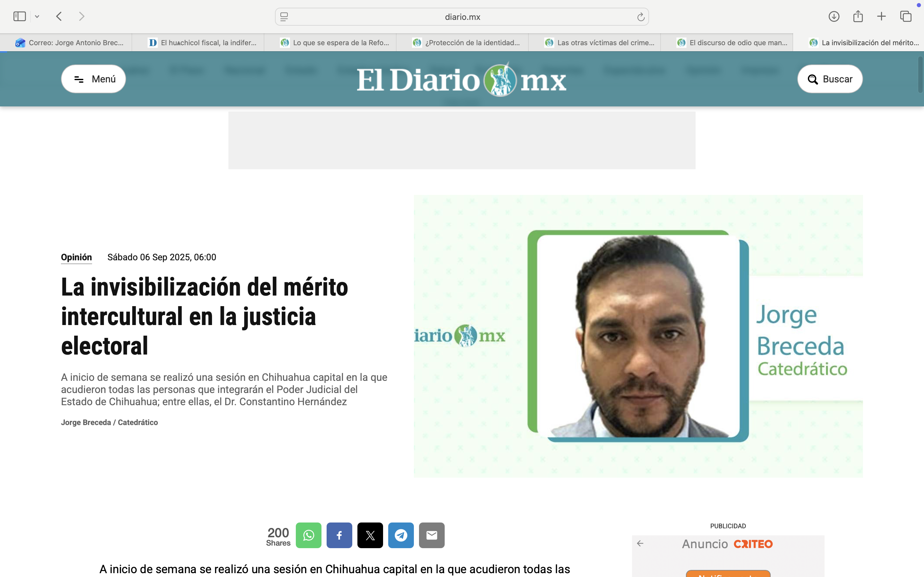Share article by email icon
924x577 pixels.
pos(432,535)
